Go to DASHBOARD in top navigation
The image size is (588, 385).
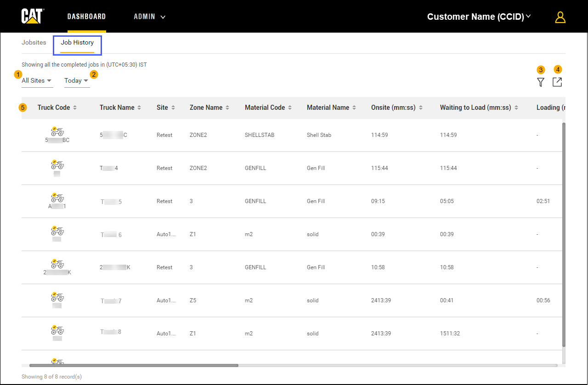86,17
